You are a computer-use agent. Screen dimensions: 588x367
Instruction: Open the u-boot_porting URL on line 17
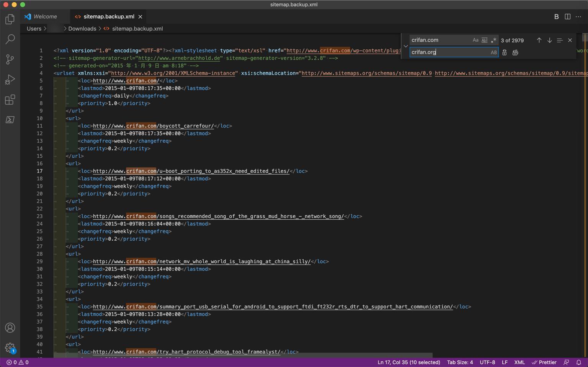pos(191,171)
